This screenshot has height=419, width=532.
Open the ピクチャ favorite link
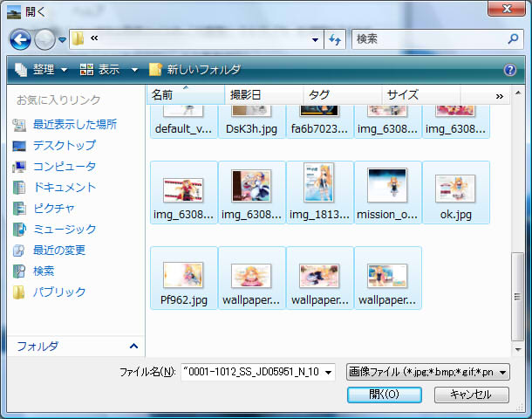point(53,208)
